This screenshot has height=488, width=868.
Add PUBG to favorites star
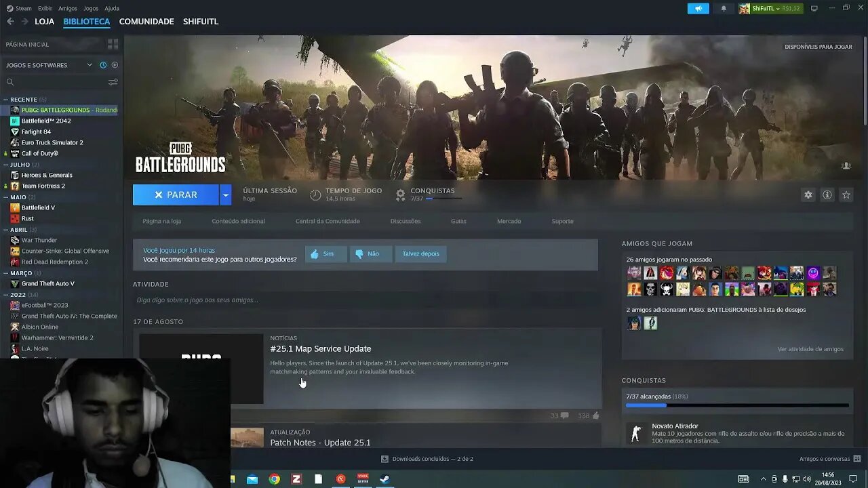(846, 195)
